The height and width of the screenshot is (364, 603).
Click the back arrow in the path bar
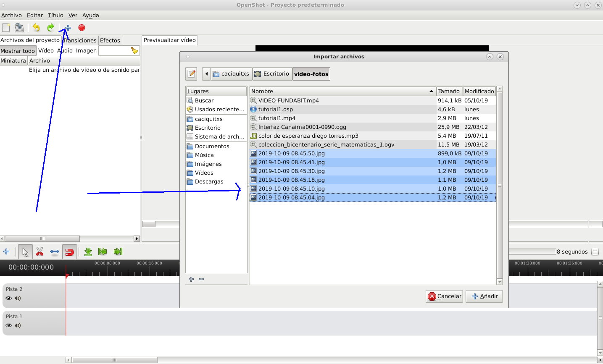pyautogui.click(x=206, y=74)
